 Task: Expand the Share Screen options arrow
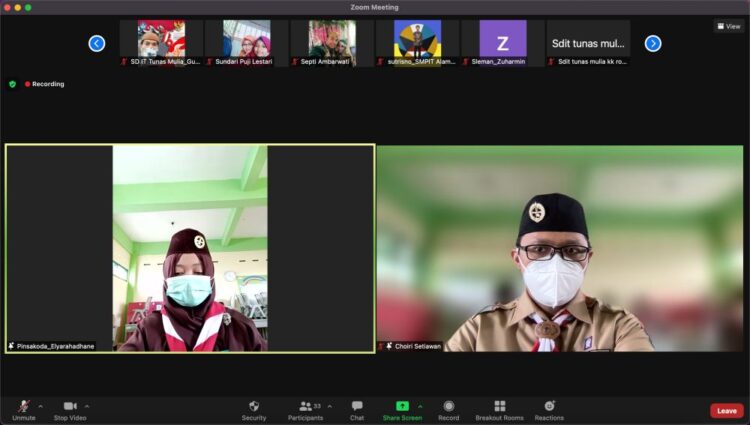[x=420, y=406]
